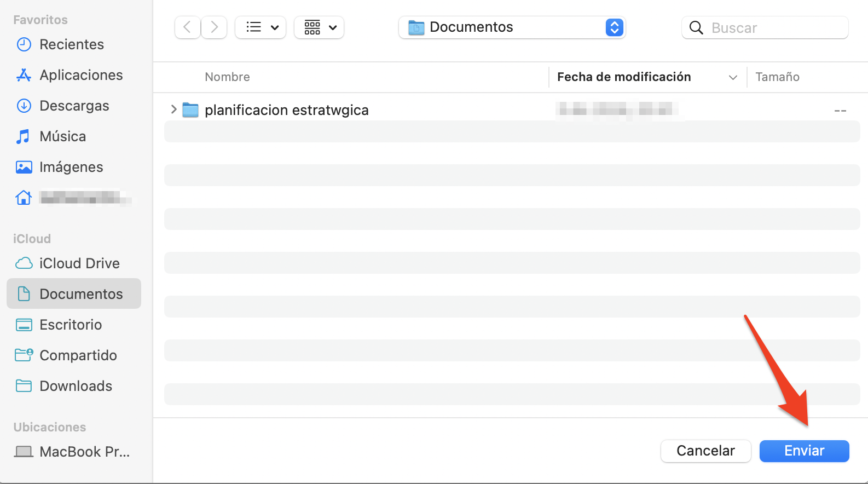This screenshot has width=868, height=484.
Task: Go forward with the right chevron
Action: 214,27
